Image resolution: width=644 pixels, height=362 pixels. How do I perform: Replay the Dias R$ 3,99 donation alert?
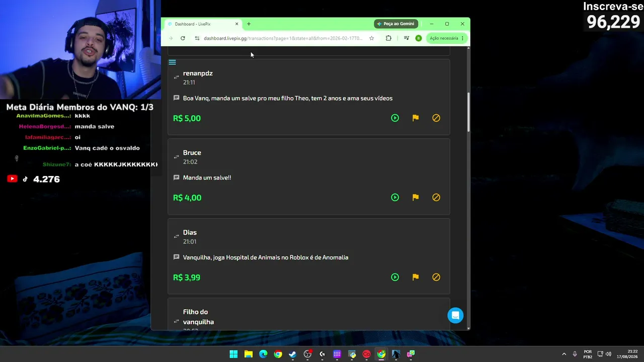pyautogui.click(x=395, y=277)
